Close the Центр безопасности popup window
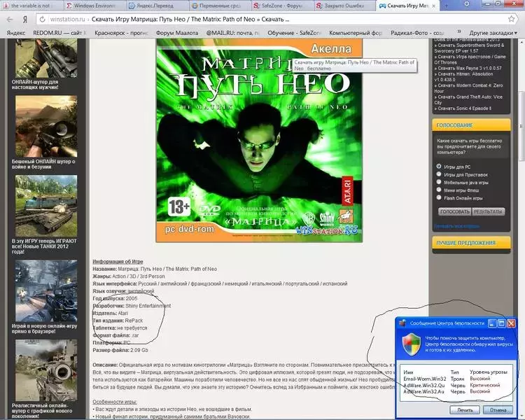Screen dimensions: 525x420 (511, 323)
